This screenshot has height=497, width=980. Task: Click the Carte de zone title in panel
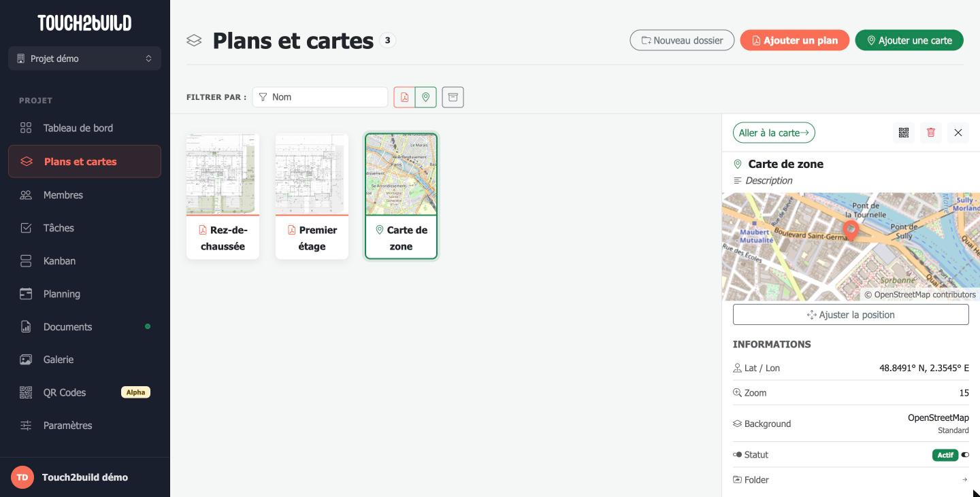tap(785, 164)
